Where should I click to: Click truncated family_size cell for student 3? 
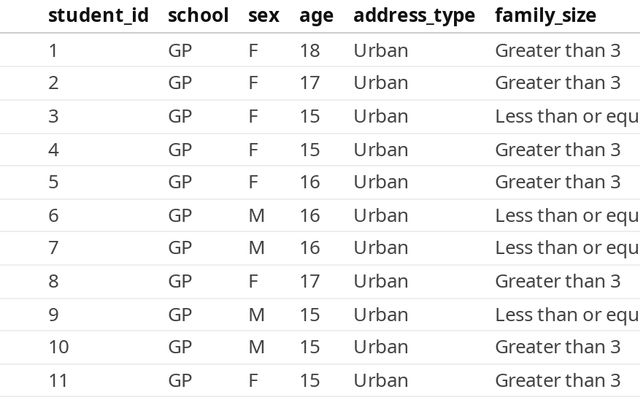point(567,118)
